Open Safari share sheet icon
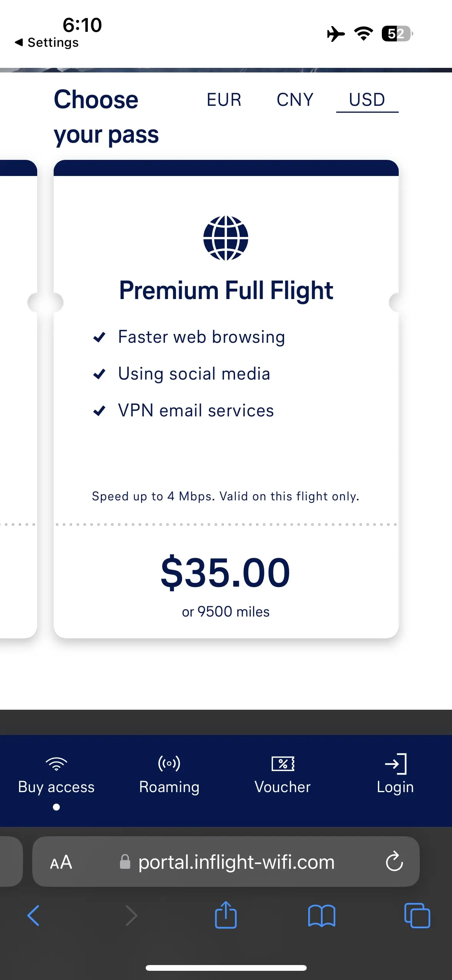Viewport: 452px width, 980px height. click(x=226, y=916)
